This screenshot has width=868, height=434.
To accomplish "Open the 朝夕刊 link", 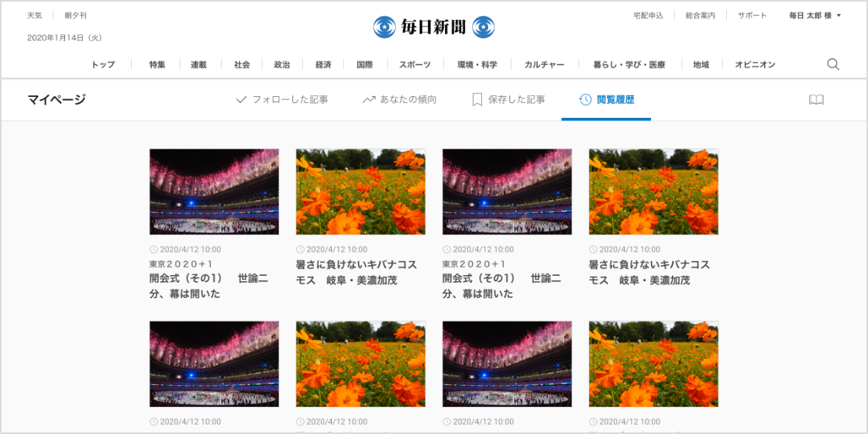I will coord(75,15).
